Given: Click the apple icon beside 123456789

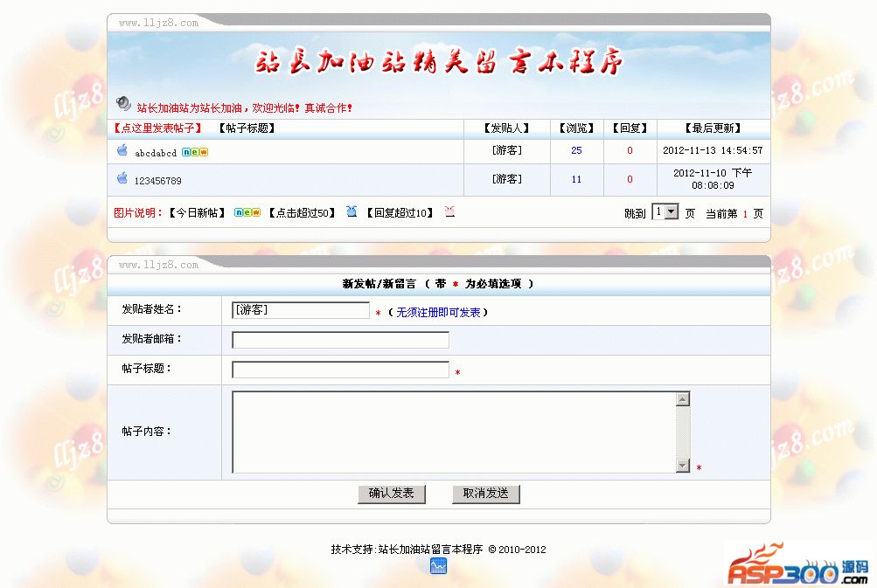Looking at the screenshot, I should [122, 177].
